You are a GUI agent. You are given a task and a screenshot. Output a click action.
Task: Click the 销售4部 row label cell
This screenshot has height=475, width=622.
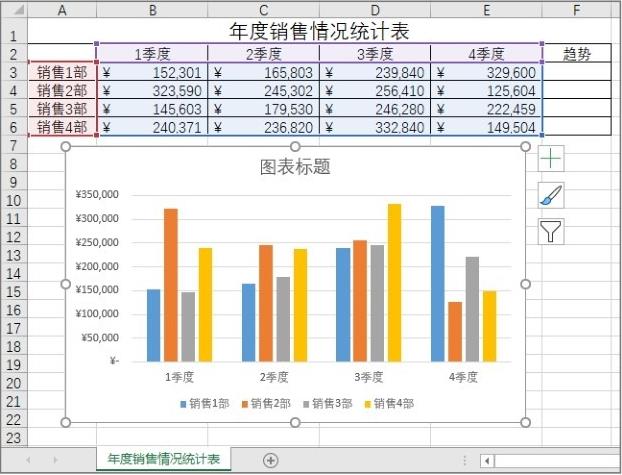[62, 127]
